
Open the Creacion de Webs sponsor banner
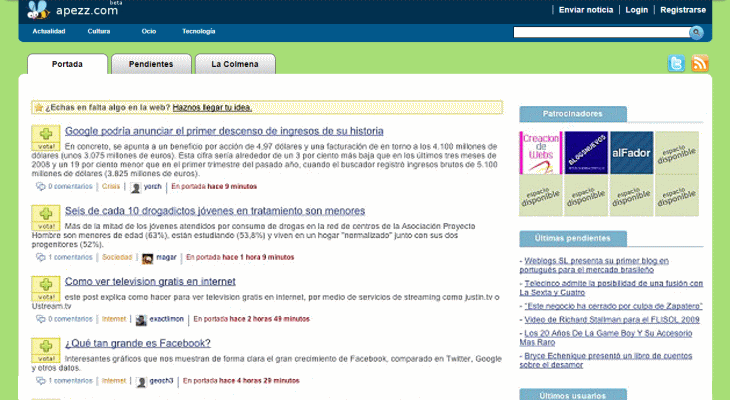(541, 153)
